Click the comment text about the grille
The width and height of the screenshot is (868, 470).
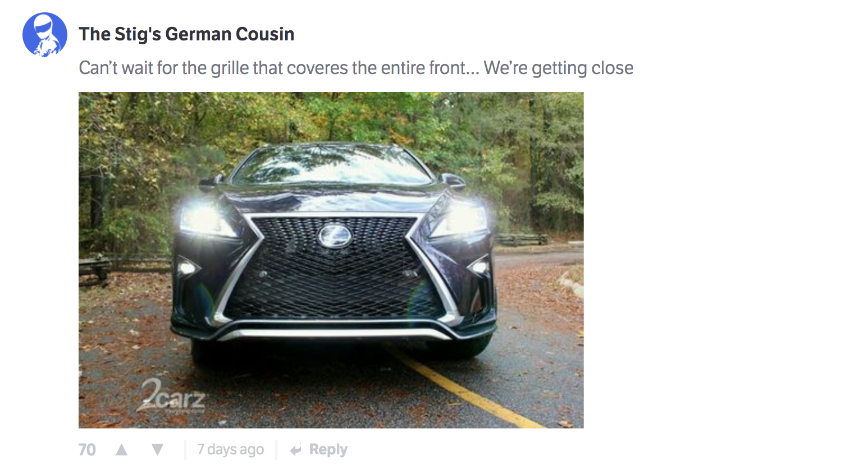click(x=356, y=68)
